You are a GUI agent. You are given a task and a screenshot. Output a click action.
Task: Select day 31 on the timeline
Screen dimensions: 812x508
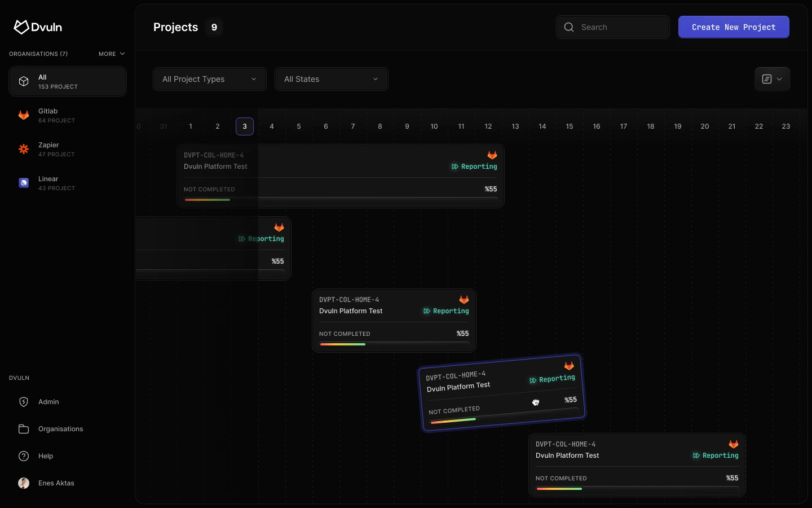tap(164, 126)
